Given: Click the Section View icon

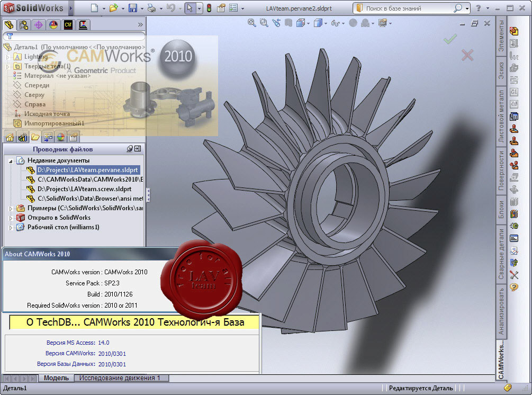Looking at the screenshot, I should [288, 23].
